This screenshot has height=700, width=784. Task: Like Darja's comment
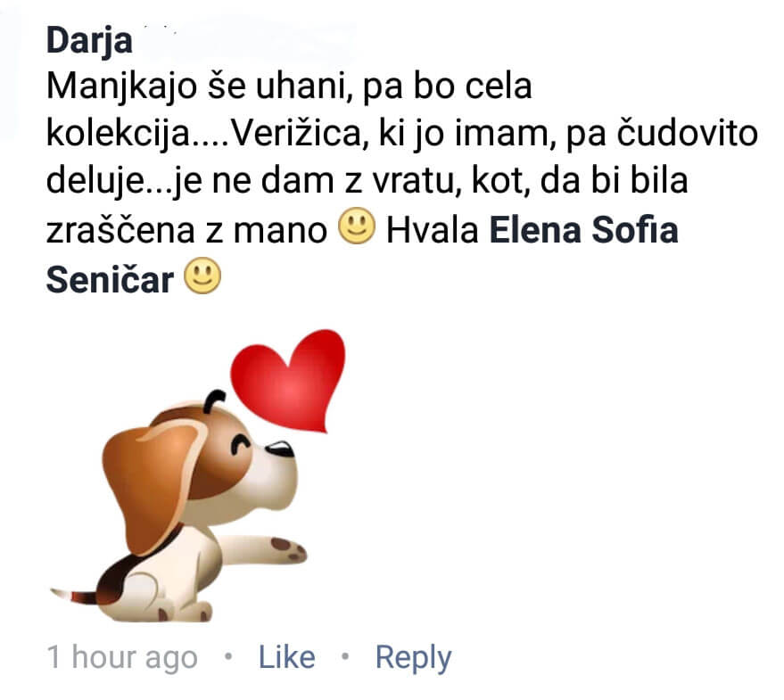click(x=286, y=657)
